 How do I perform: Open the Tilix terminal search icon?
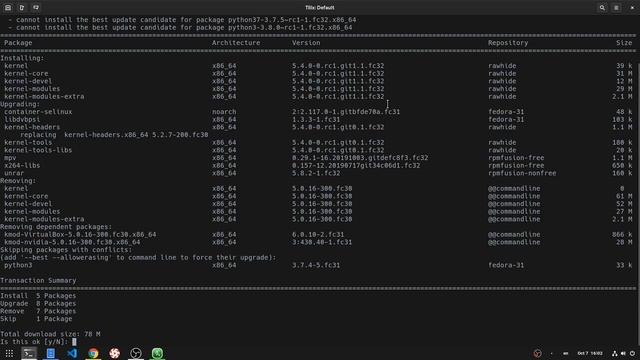pos(602,7)
